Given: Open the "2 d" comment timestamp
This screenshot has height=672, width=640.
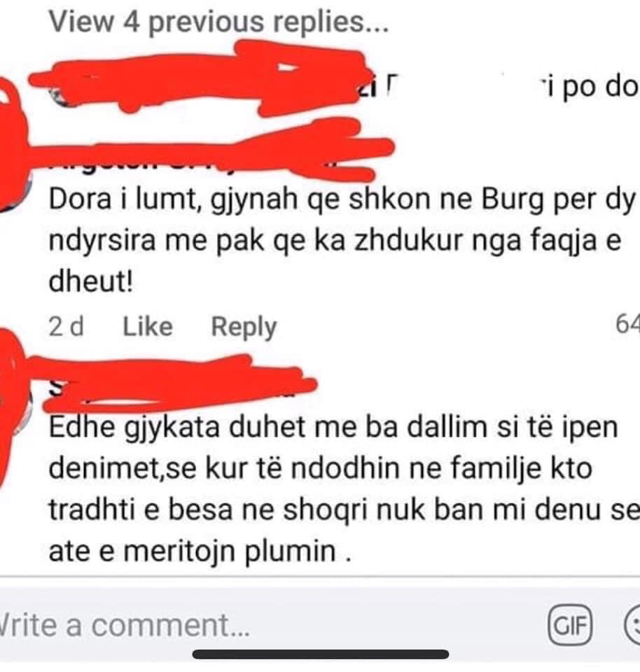Looking at the screenshot, I should tap(66, 327).
